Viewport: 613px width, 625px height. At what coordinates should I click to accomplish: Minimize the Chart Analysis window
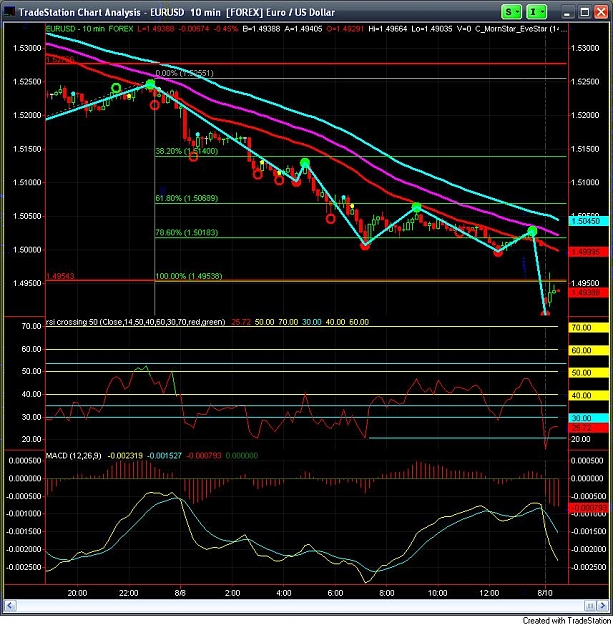point(567,12)
